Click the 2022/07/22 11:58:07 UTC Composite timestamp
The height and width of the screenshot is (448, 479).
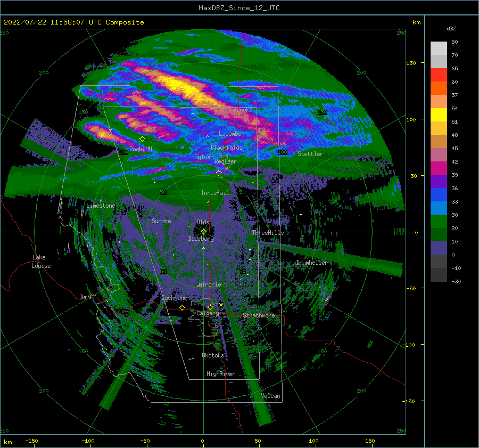73,22
